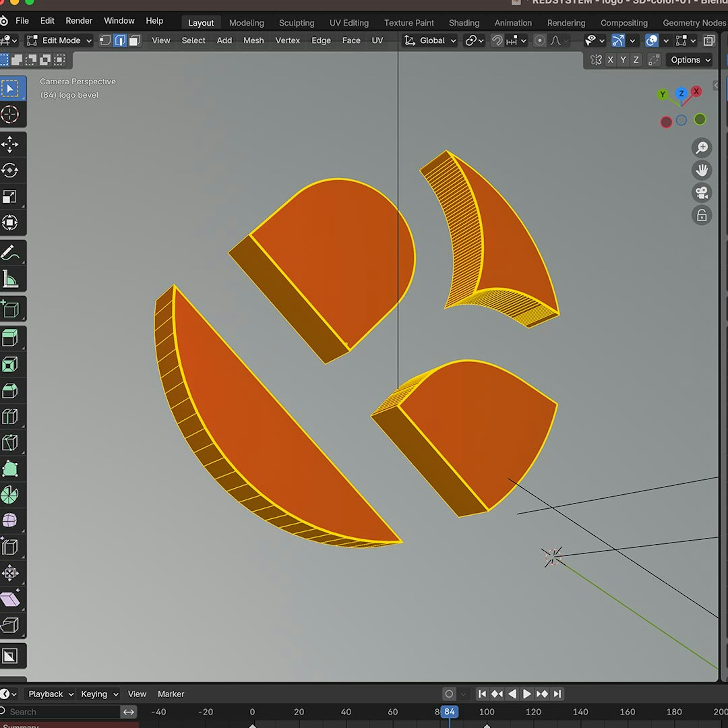Open the Mesh menu
This screenshot has height=728, width=728.
[x=253, y=40]
